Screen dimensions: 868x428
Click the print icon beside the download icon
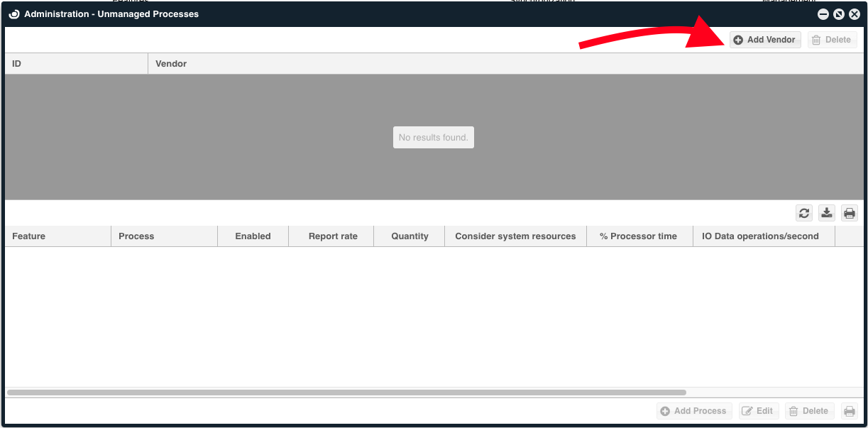coord(850,213)
